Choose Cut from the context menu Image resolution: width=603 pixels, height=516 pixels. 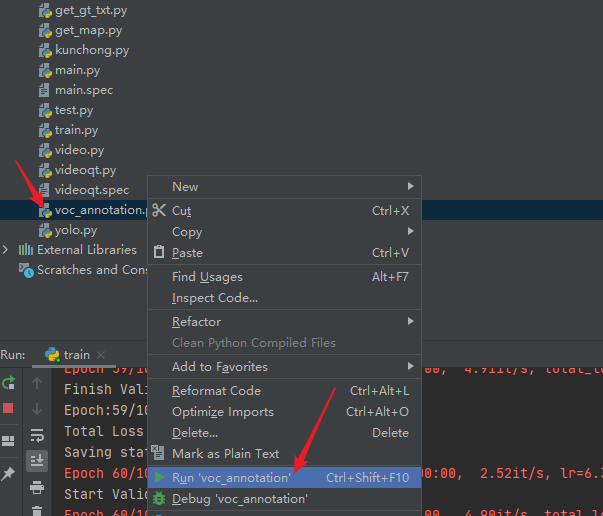tap(285, 211)
